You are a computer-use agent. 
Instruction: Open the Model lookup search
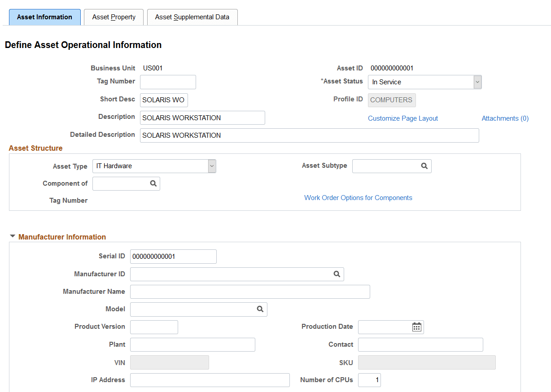click(x=260, y=309)
